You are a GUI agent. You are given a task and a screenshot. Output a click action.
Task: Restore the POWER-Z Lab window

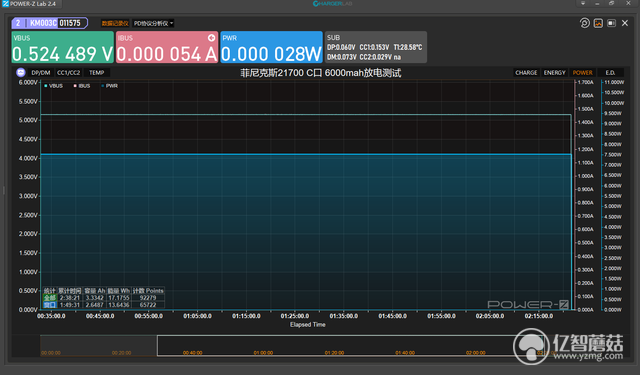pos(611,3)
